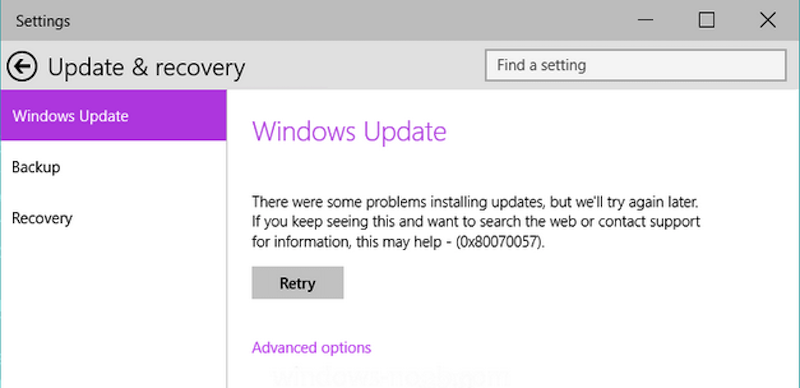Click the purple Windows Update heading
800x388 pixels.
pos(349,131)
